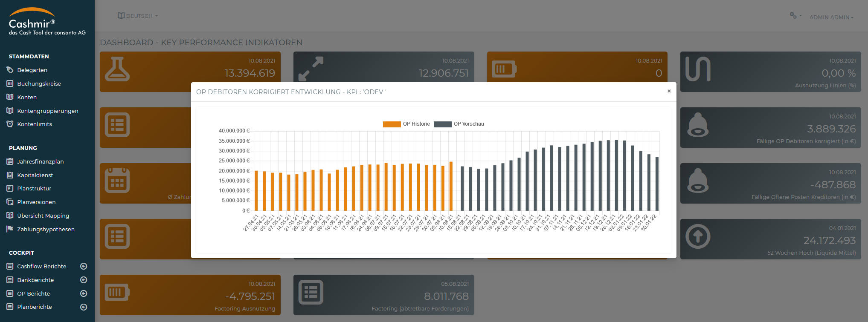This screenshot has width=868, height=322.
Task: Open the Belegarten menu item
Action: pyautogui.click(x=32, y=70)
